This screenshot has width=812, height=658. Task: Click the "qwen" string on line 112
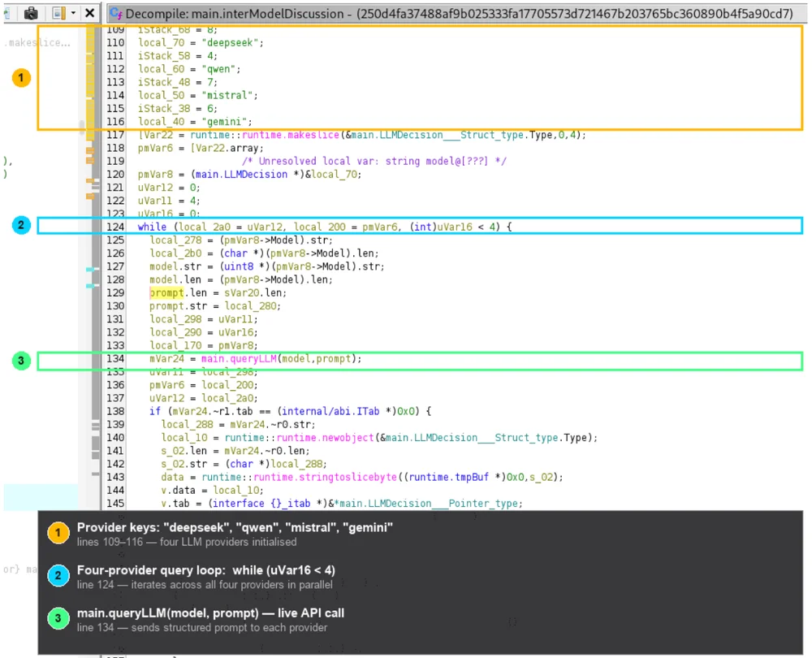point(218,69)
